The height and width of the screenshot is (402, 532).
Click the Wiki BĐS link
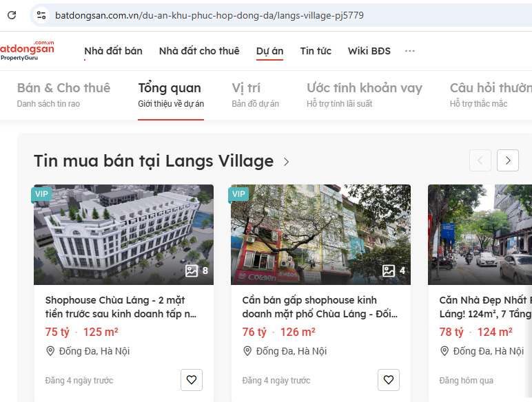(x=369, y=51)
